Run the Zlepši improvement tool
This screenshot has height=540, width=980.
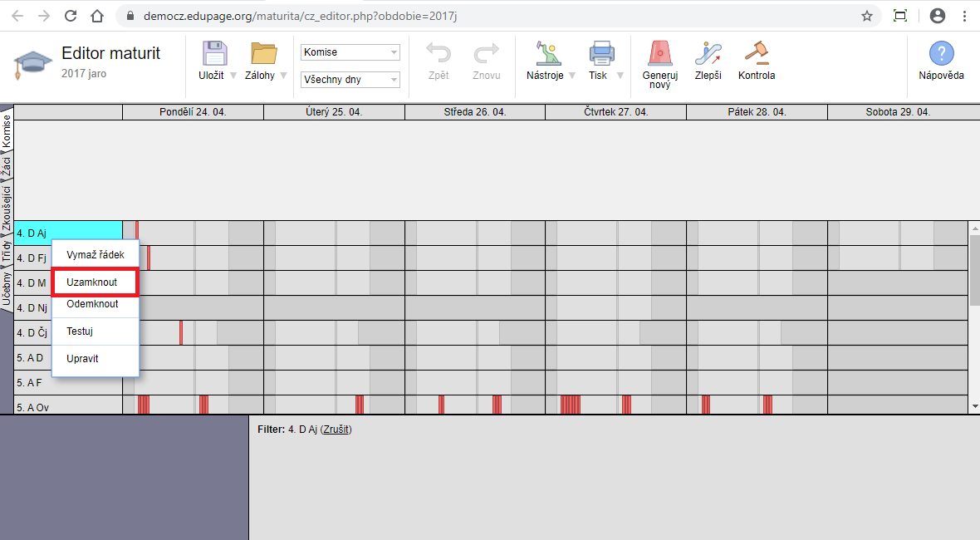[708, 54]
